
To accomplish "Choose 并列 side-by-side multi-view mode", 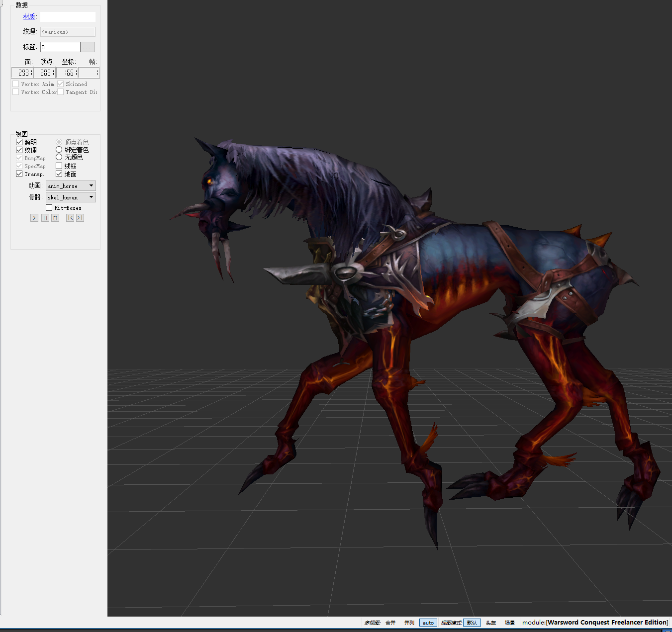I will click(x=409, y=623).
